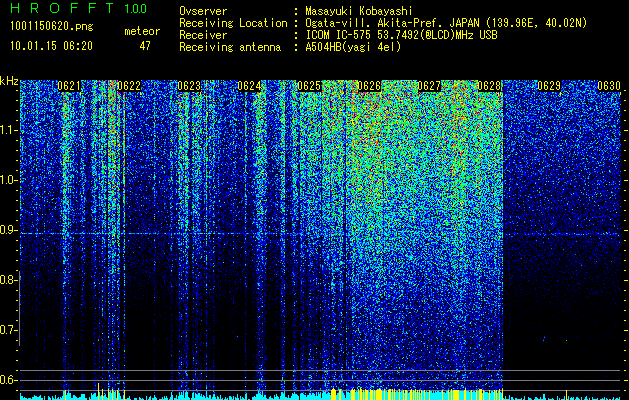Click the 0.8 kHz axis label
The height and width of the screenshot is (400, 629).
(7, 280)
